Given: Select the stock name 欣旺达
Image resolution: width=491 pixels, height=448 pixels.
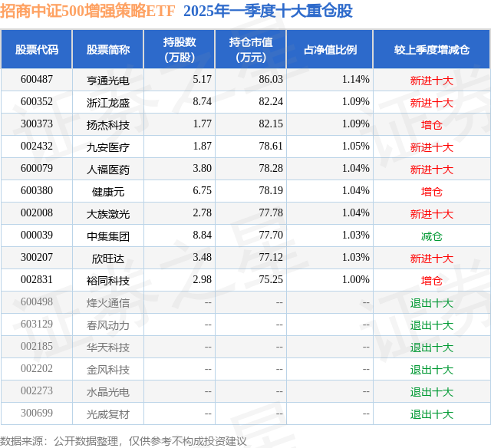Looking at the screenshot, I should 108,258.
